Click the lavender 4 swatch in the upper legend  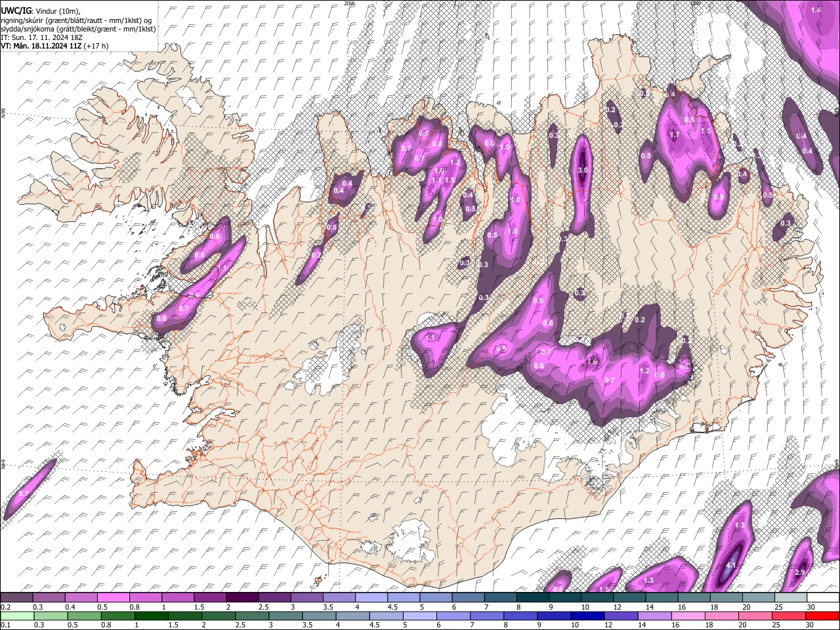click(x=371, y=597)
